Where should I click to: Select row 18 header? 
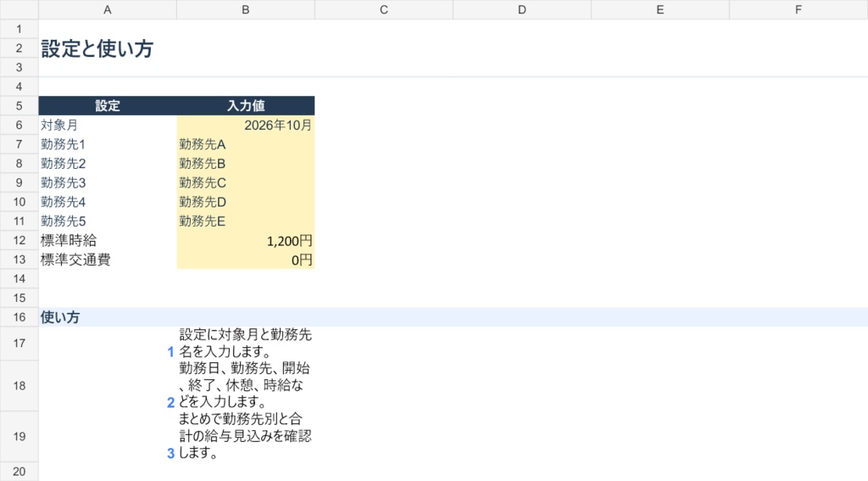tap(19, 386)
